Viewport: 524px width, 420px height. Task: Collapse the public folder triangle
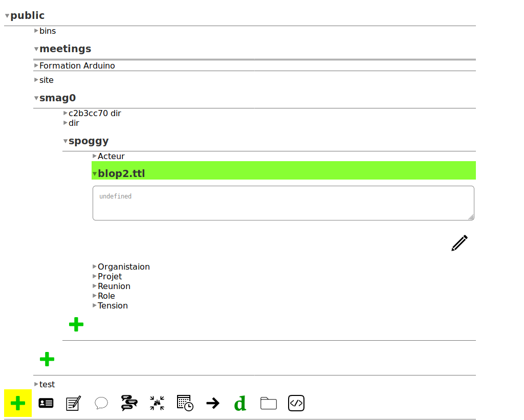click(x=7, y=16)
